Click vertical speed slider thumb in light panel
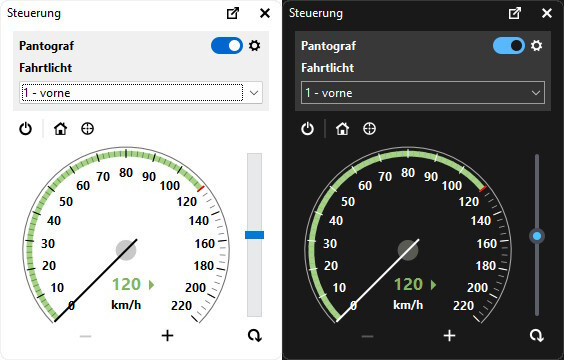Image resolution: width=564 pixels, height=360 pixels. 254,235
